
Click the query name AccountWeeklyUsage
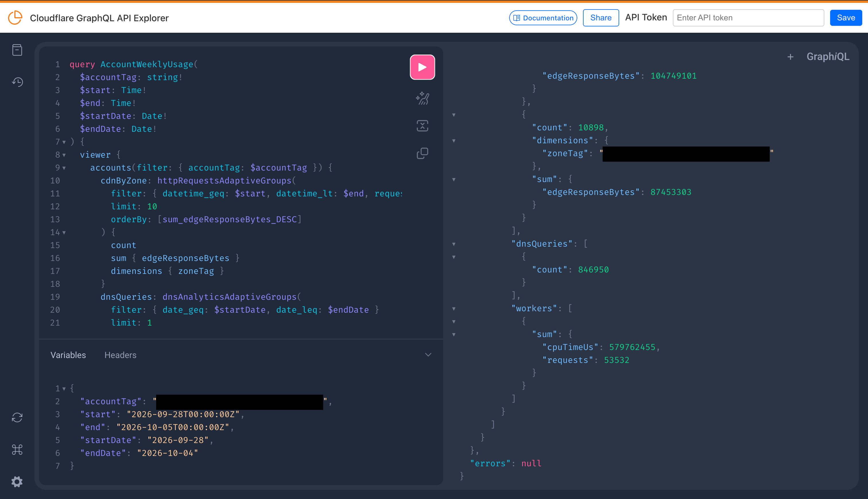click(x=147, y=64)
